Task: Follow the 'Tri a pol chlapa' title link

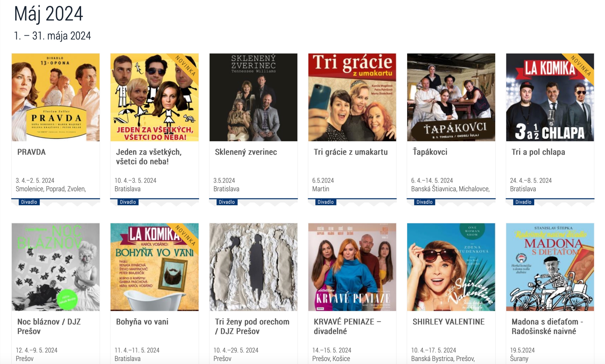Action: [x=538, y=152]
